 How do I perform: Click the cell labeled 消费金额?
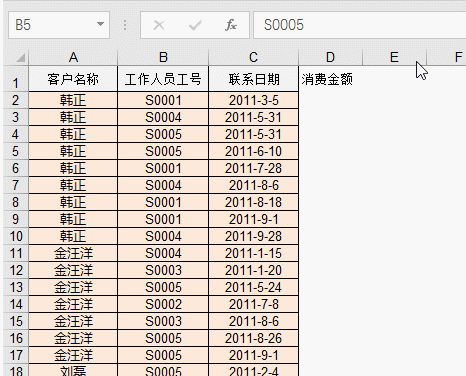point(330,79)
